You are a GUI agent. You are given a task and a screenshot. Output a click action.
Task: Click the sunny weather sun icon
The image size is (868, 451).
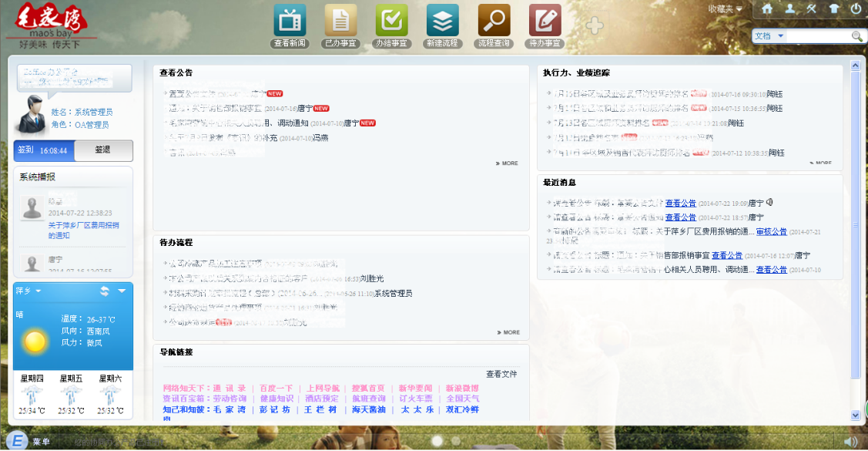pos(35,342)
